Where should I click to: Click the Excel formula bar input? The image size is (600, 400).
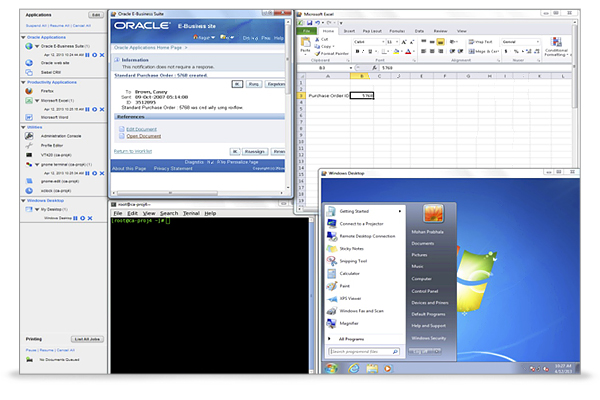(x=475, y=68)
